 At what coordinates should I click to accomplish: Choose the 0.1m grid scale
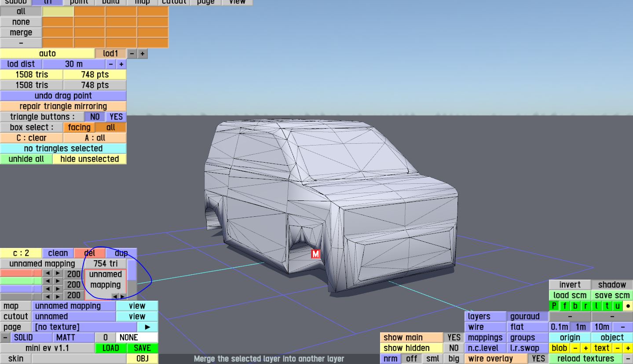[x=560, y=327]
